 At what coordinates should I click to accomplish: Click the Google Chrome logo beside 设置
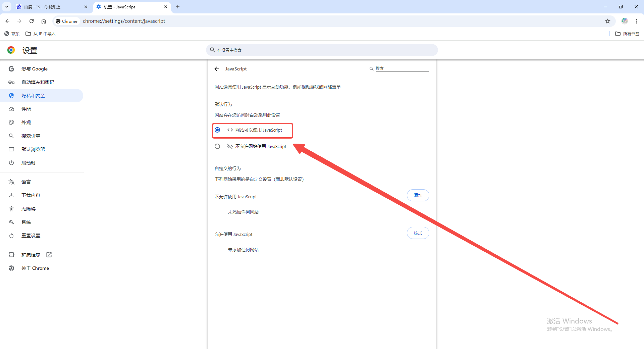click(11, 50)
